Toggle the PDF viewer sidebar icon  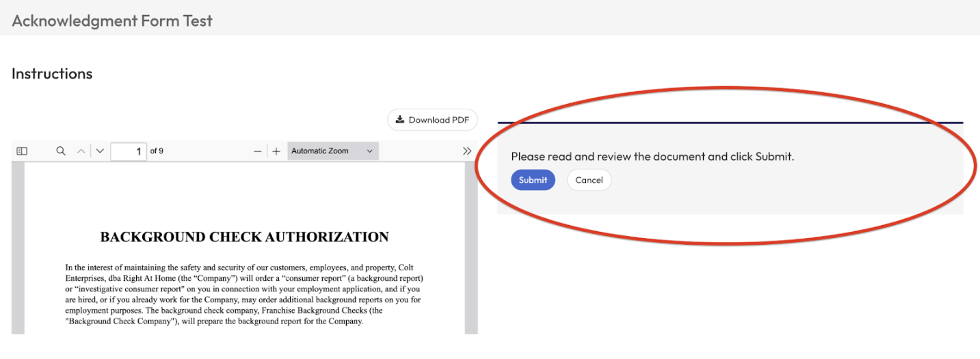pos(22,151)
